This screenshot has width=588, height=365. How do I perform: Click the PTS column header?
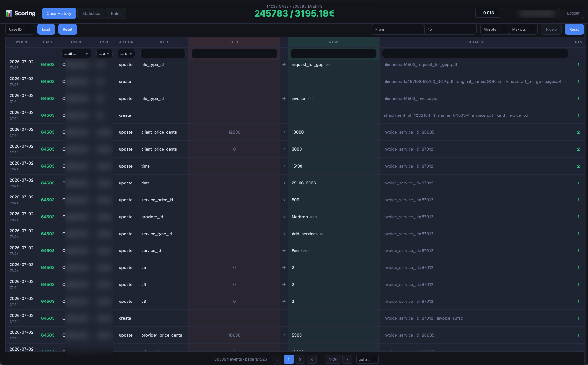(x=578, y=42)
